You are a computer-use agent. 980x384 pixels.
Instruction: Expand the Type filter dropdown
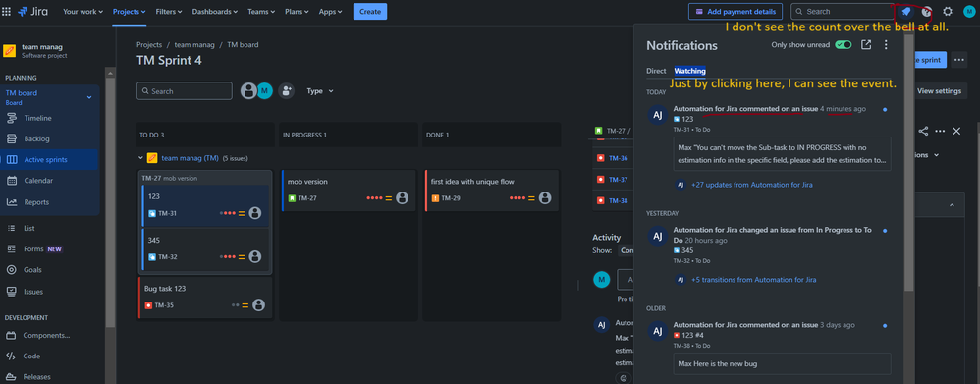[x=320, y=91]
